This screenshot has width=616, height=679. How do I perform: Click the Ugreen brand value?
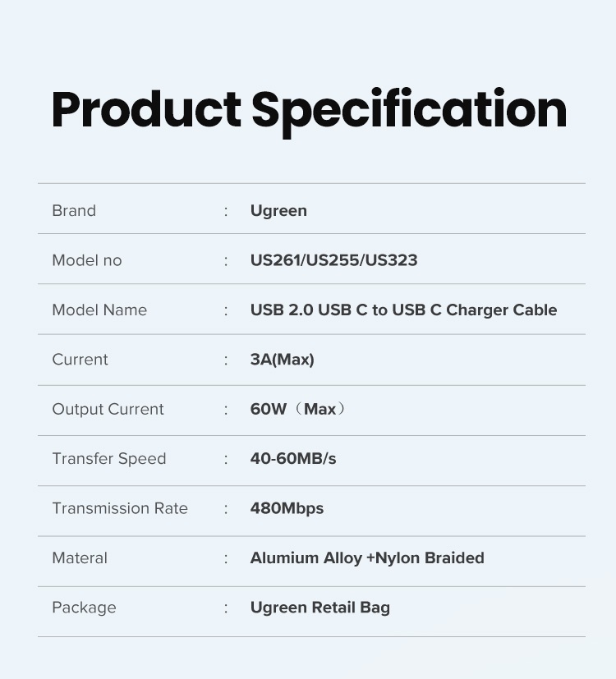coord(278,211)
